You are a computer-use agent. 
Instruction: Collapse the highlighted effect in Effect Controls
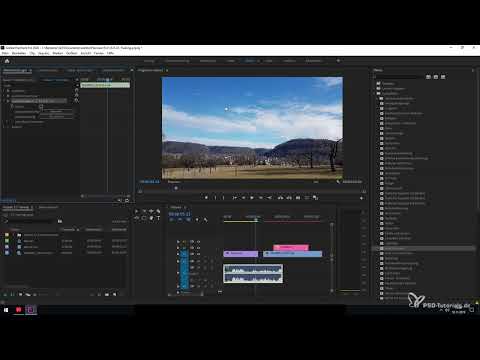point(4,101)
